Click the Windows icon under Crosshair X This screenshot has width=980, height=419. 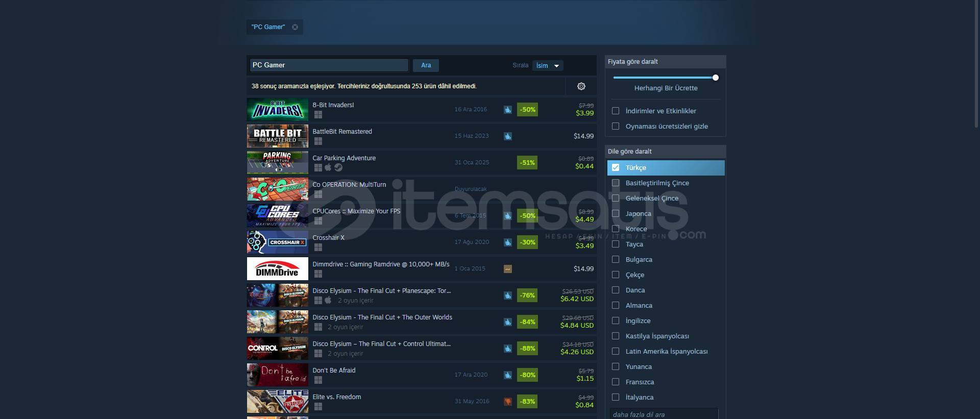point(318,248)
